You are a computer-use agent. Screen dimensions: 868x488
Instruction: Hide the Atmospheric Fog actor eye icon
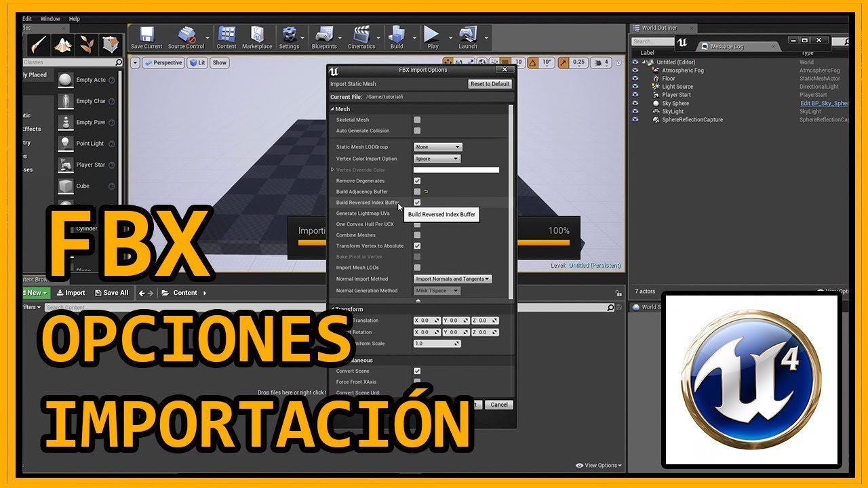click(635, 70)
